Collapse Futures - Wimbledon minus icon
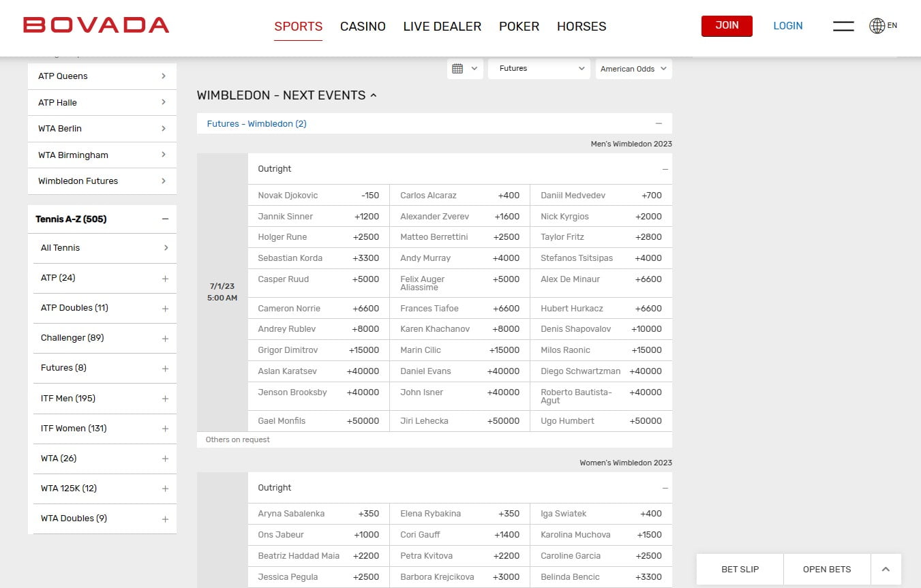Viewport: 921px width, 588px height. point(659,124)
